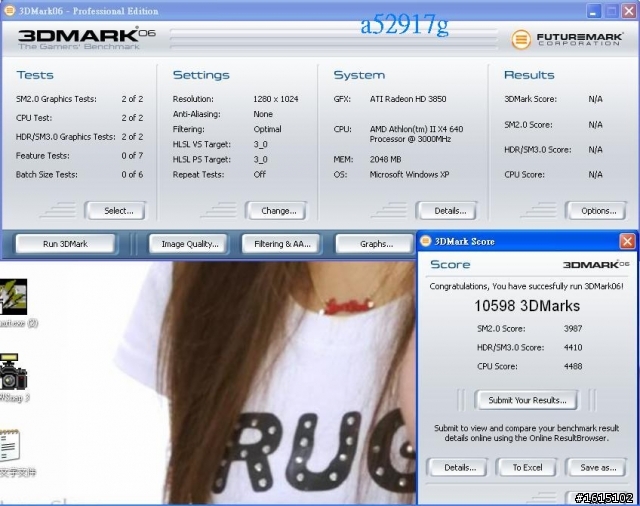This screenshot has width=640, height=506.
Task: Click the Settings section heading
Action: click(x=201, y=75)
